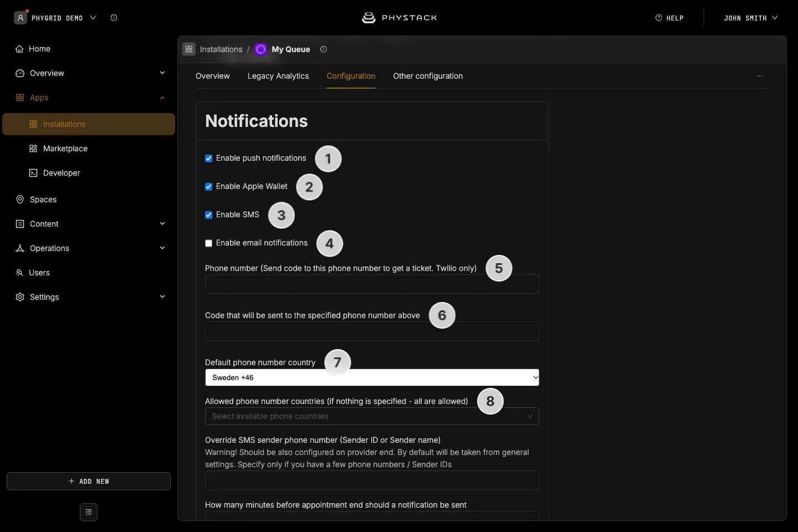798x532 pixels.
Task: Select the Configuration tab
Action: [x=351, y=76]
